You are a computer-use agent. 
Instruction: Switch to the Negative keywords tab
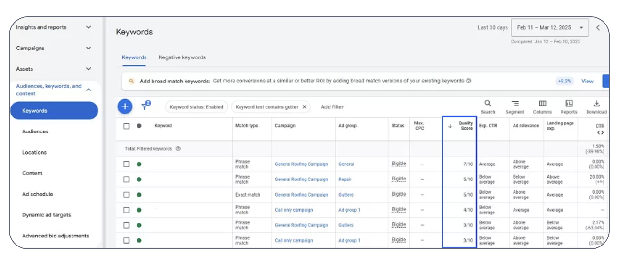182,57
